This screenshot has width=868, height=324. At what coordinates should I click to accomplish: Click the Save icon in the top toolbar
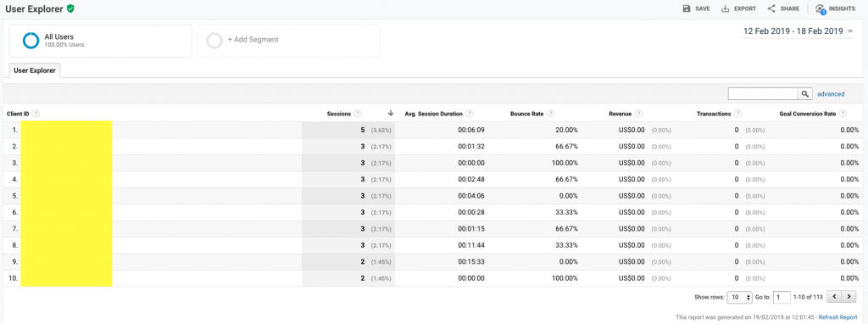687,8
